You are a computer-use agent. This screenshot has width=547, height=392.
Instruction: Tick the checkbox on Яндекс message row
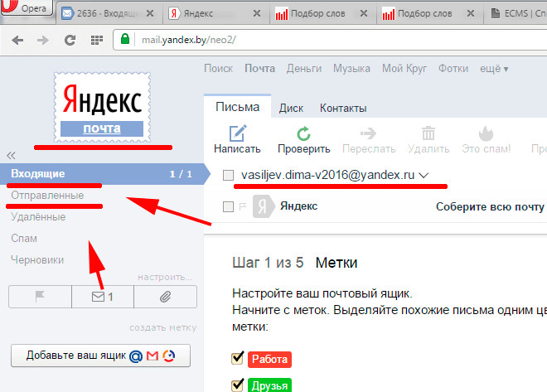coord(228,206)
